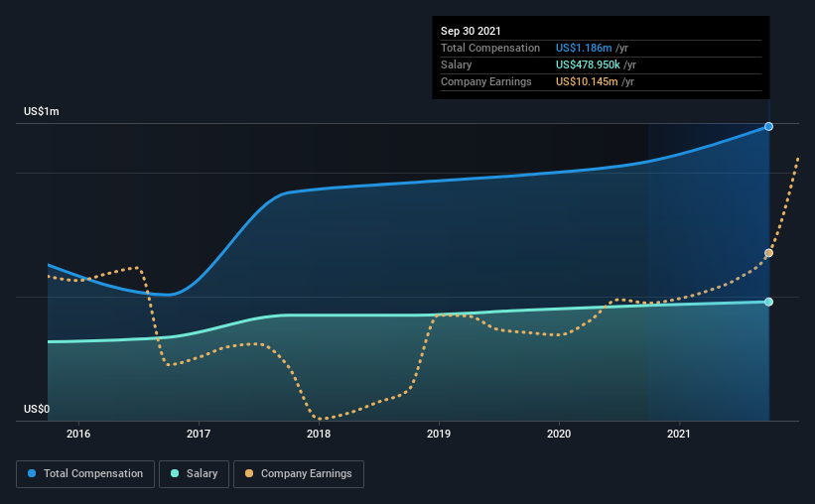The image size is (815, 504).
Task: Click the US$10.145m company earnings value
Action: pos(587,81)
